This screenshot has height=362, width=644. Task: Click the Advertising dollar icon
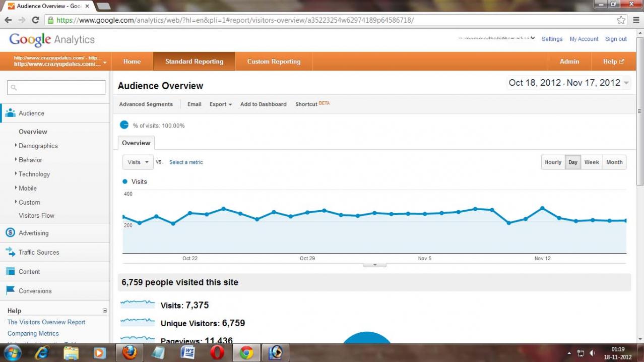[x=10, y=232]
